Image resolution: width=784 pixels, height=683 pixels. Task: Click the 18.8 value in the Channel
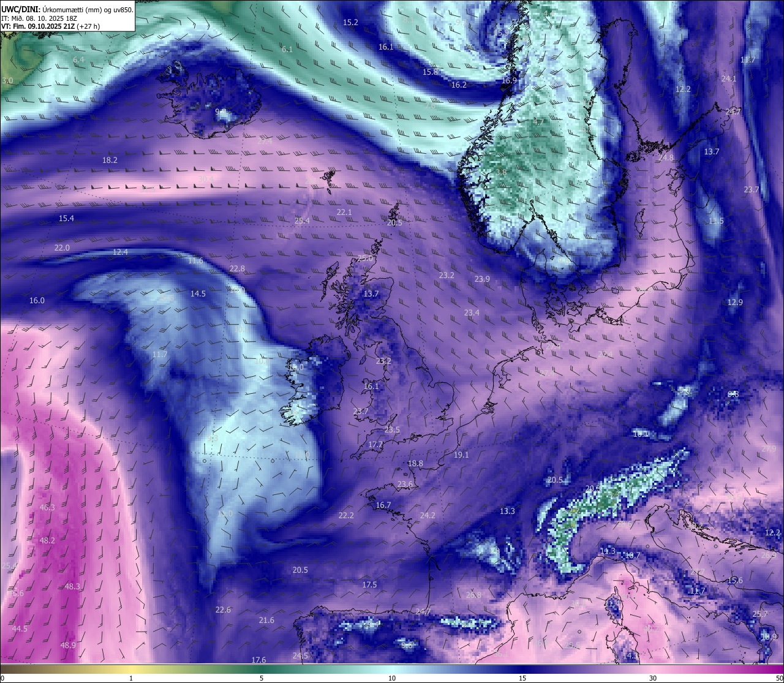click(415, 463)
